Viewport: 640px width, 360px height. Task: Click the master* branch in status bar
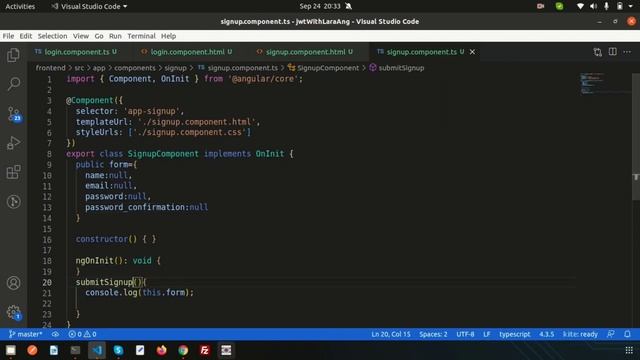click(x=25, y=334)
